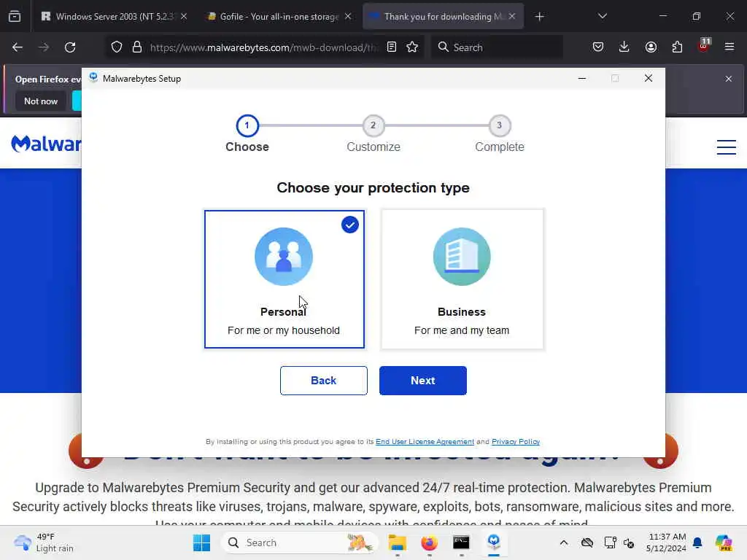Click the cloud sync tray icon
The width and height of the screenshot is (747, 560).
click(x=587, y=542)
